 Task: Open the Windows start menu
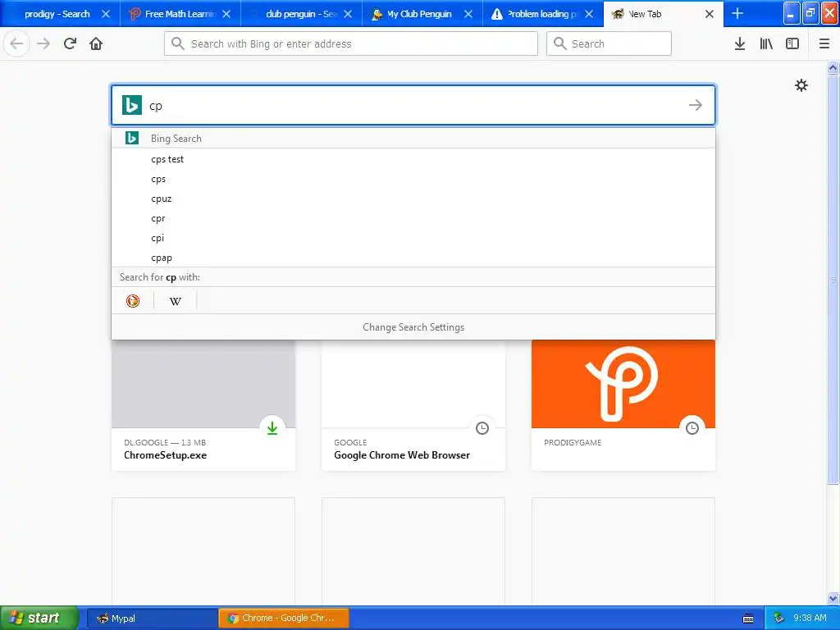click(x=39, y=619)
